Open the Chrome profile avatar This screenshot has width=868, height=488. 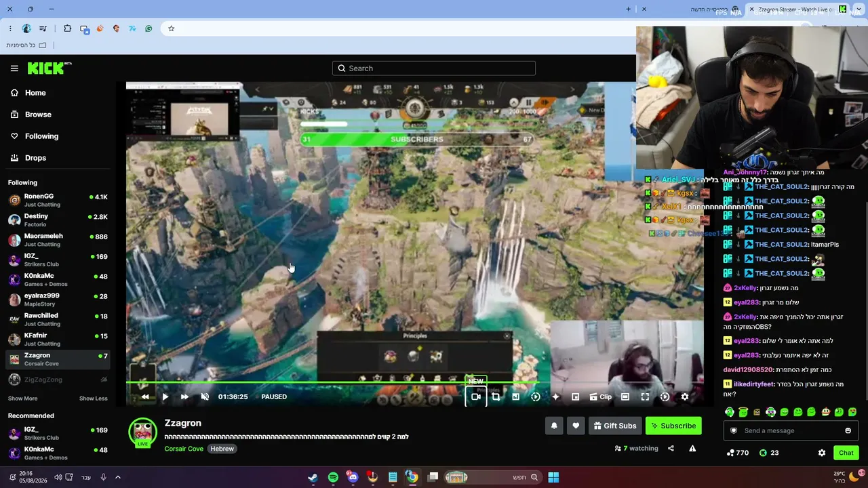(26, 28)
